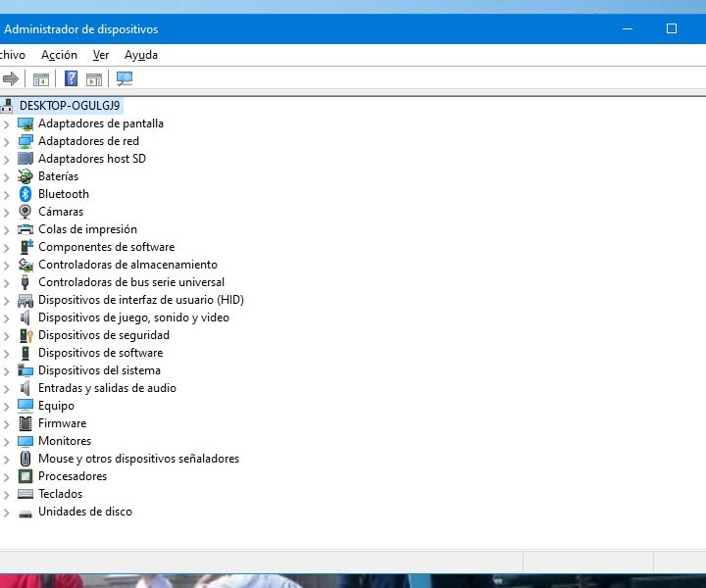Select the Dispositivos de software label
Screen dimensions: 706x588
pos(100,353)
